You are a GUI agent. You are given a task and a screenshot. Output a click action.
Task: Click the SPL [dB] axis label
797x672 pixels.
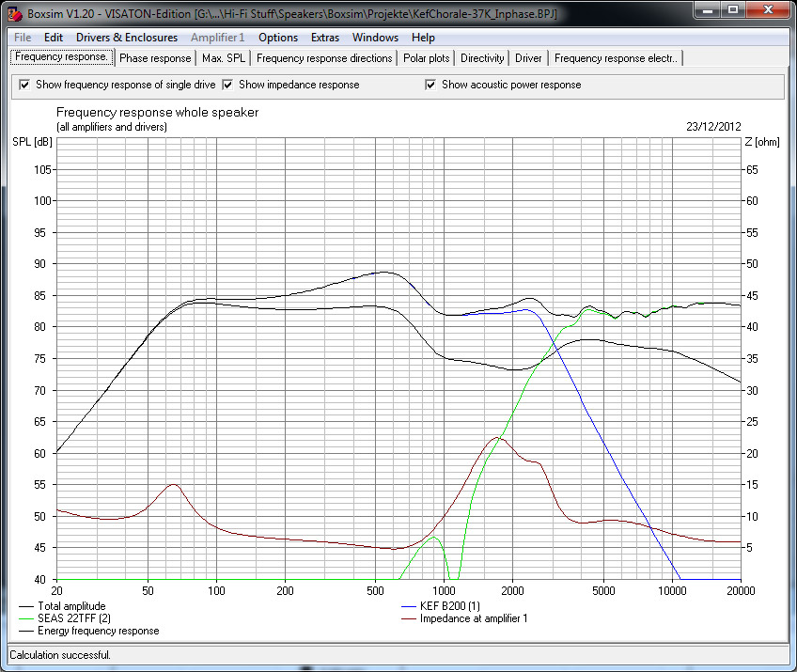[32, 142]
